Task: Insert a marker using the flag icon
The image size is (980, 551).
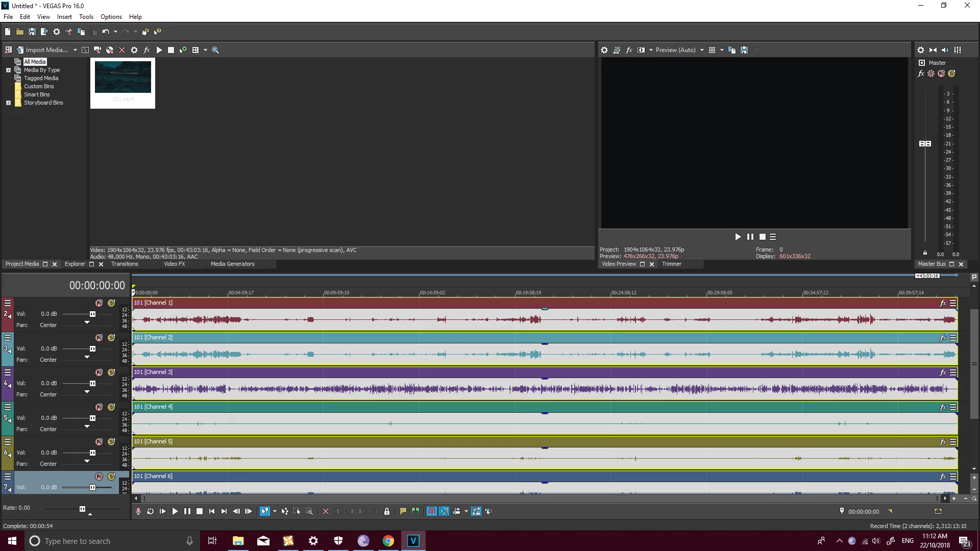Action: coord(403,511)
